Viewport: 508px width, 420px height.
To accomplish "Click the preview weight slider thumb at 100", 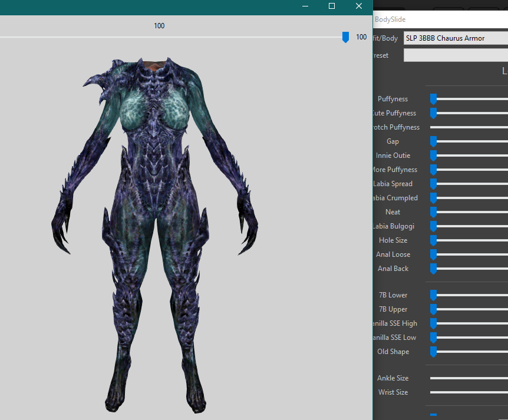I will point(346,37).
